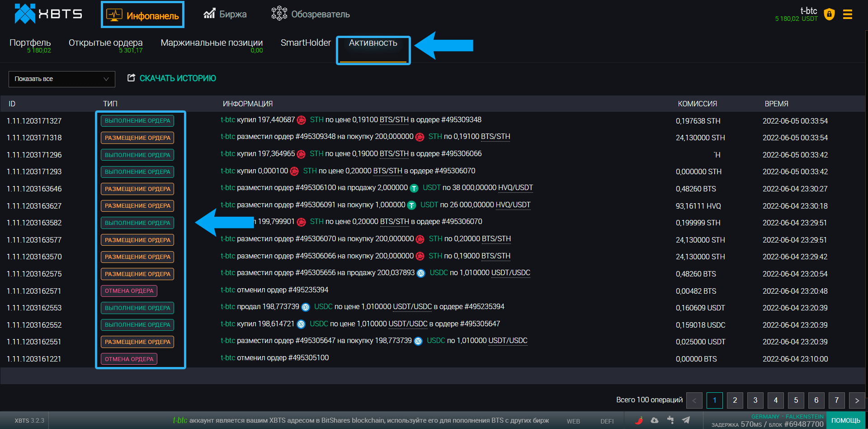Viewport: 868px width, 429px height.
Task: Open the Telegram paper plane icon
Action: point(686,420)
